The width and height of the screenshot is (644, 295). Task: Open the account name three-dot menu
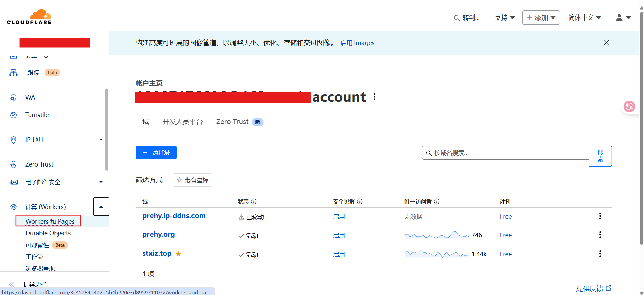pos(374,97)
